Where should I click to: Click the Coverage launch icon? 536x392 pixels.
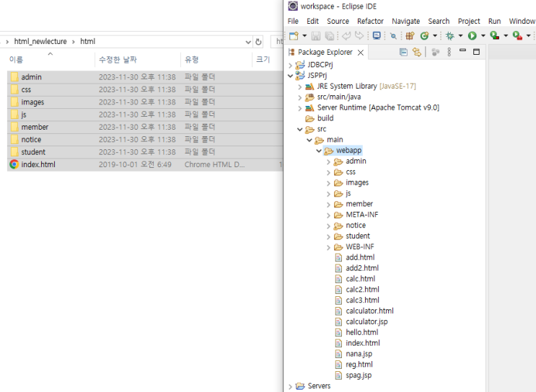click(495, 35)
